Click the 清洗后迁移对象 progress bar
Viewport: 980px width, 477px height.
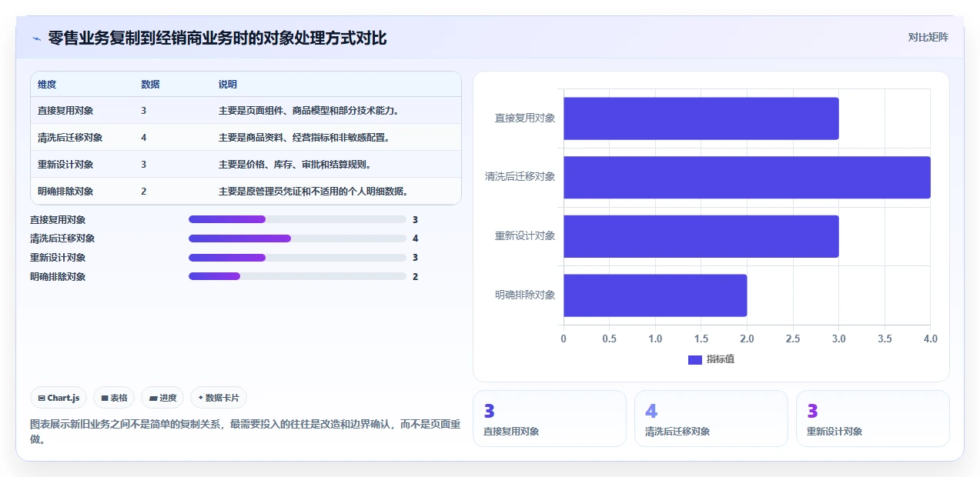click(297, 239)
